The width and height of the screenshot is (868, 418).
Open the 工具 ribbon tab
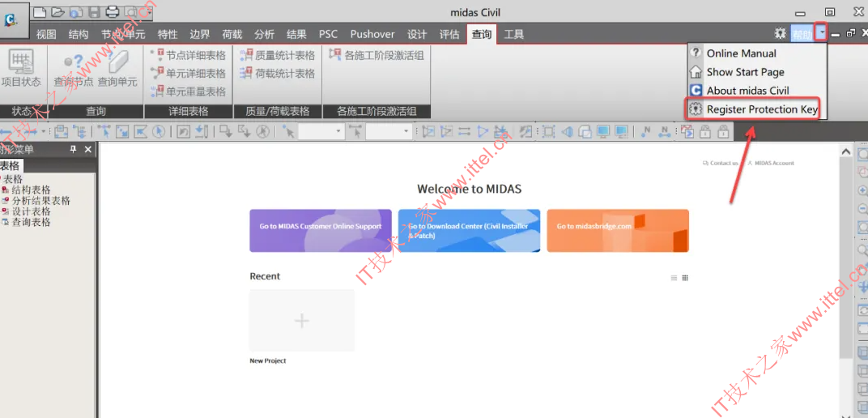514,34
